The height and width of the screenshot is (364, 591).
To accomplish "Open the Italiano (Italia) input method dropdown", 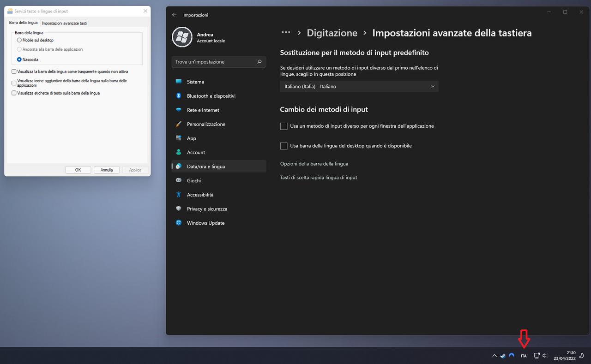I will point(359,86).
